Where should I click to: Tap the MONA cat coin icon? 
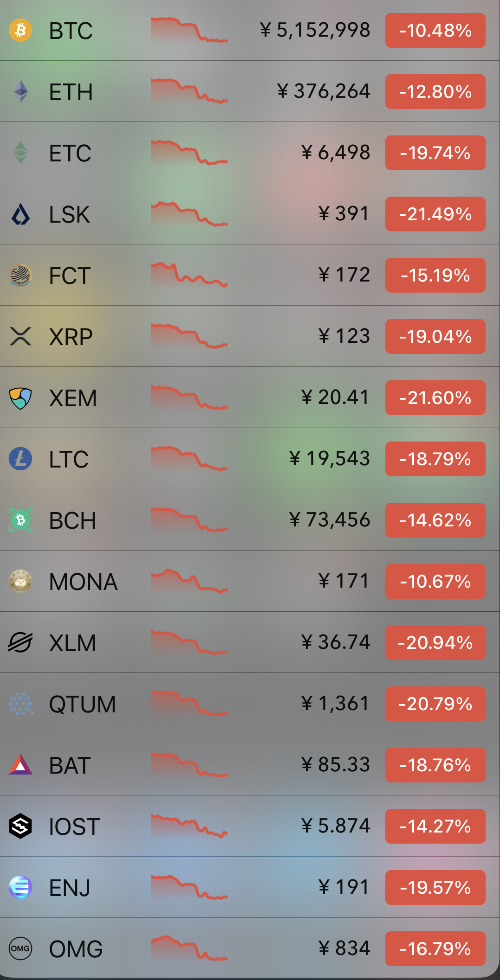click(x=20, y=582)
